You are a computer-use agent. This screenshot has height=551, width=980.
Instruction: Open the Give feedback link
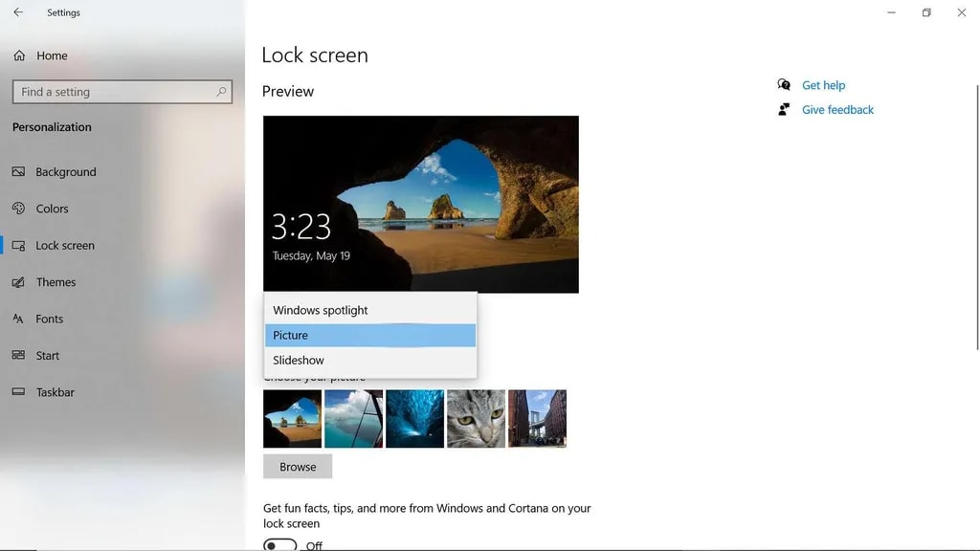837,110
